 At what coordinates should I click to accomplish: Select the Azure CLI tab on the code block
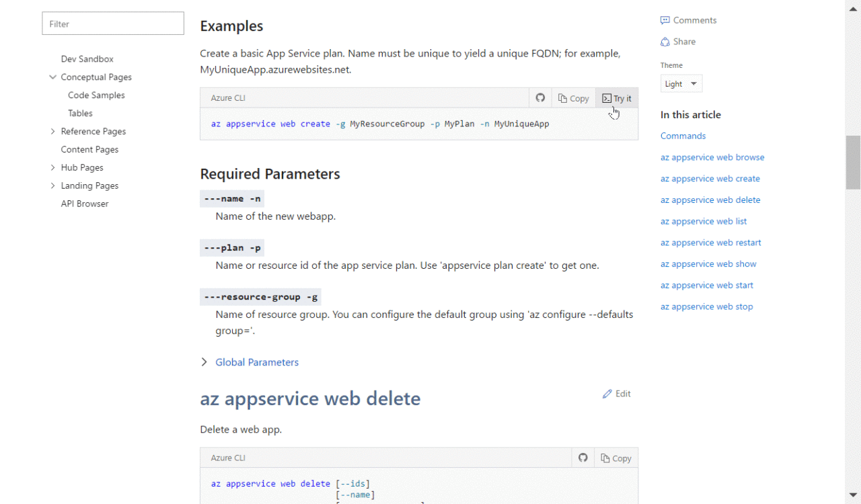click(x=228, y=97)
